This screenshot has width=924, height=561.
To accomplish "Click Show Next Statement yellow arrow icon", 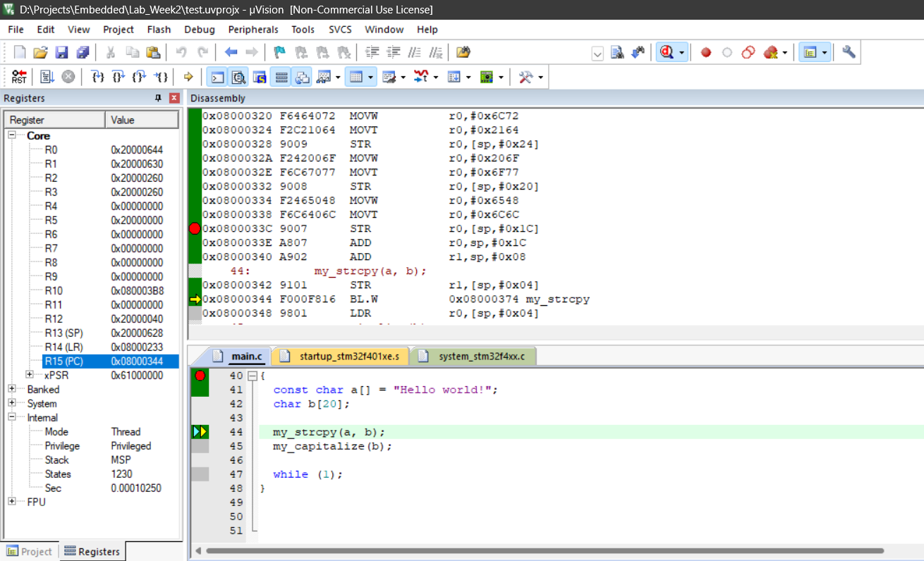I will coord(188,77).
